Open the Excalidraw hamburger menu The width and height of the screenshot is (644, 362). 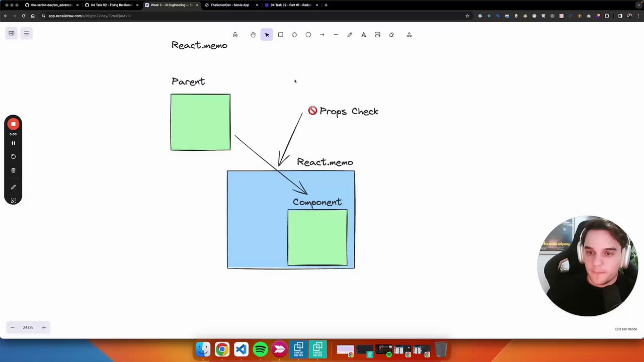27,33
